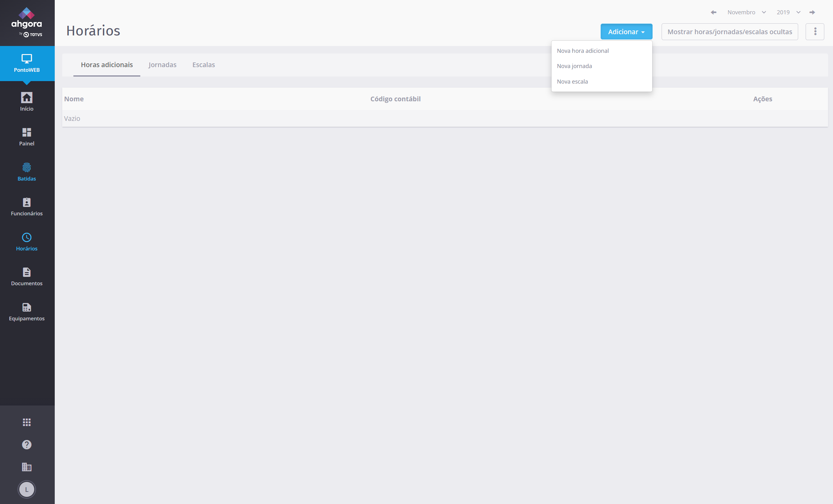Toggle the Adicionar dropdown button

(x=626, y=32)
